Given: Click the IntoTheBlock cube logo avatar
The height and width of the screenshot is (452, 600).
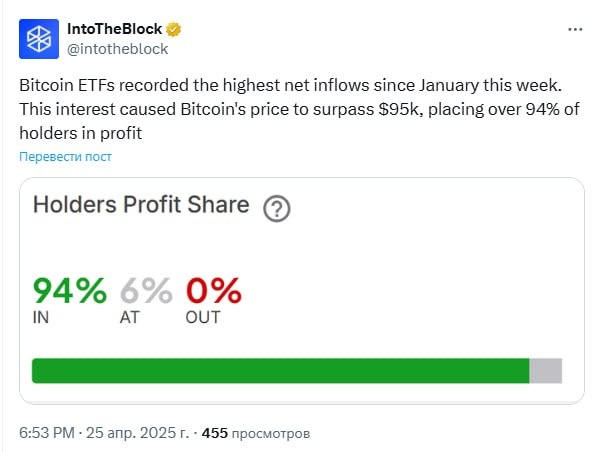Looking at the screenshot, I should click(x=38, y=38).
